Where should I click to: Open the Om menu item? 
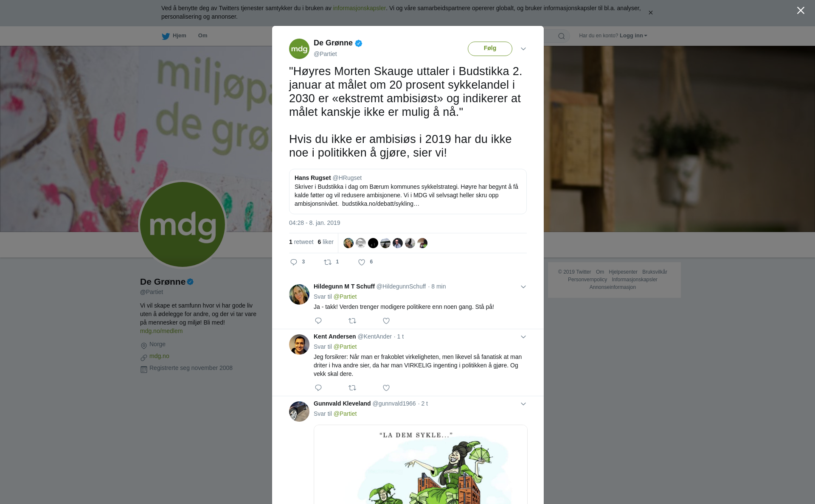[202, 36]
